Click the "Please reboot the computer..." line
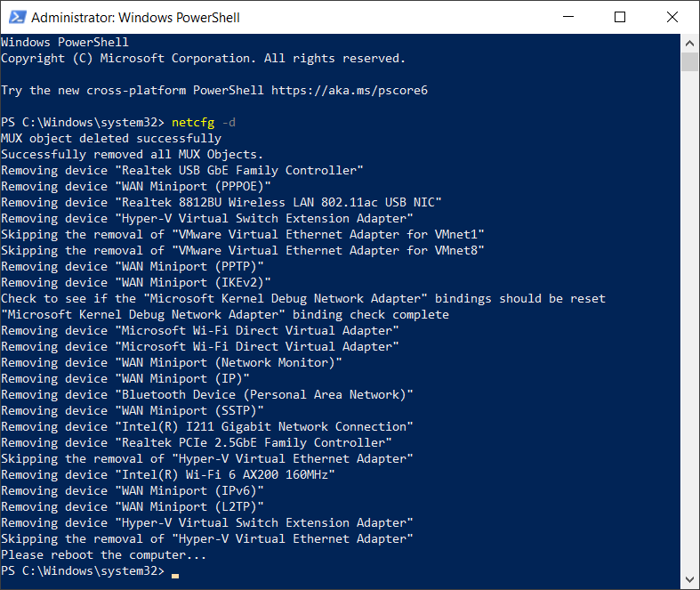The width and height of the screenshot is (700, 590). pos(103,555)
